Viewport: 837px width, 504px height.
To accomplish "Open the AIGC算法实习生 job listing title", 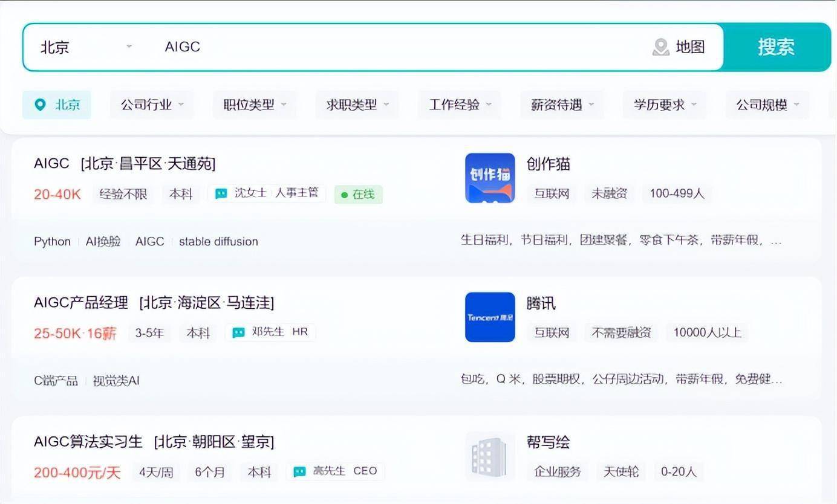I will [88, 442].
